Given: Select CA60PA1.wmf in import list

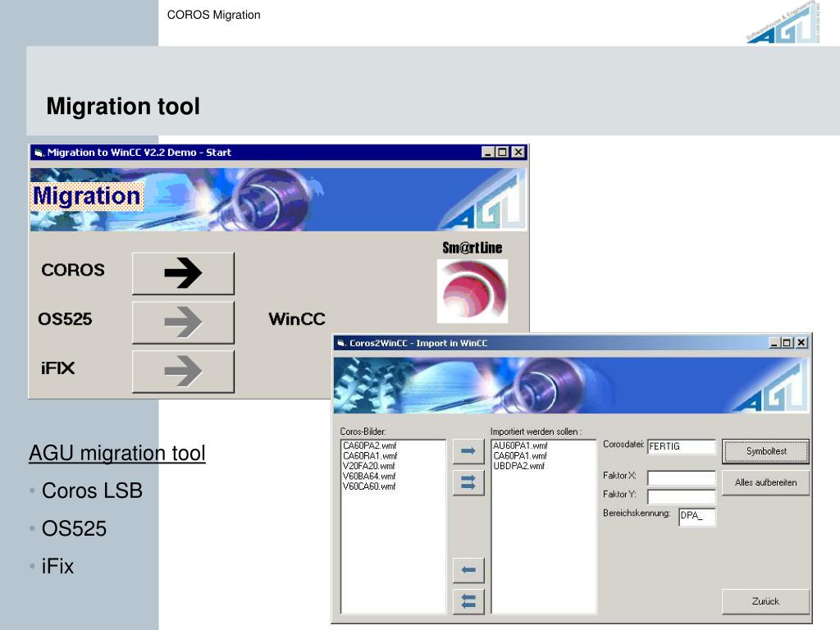Looking at the screenshot, I should [x=519, y=456].
